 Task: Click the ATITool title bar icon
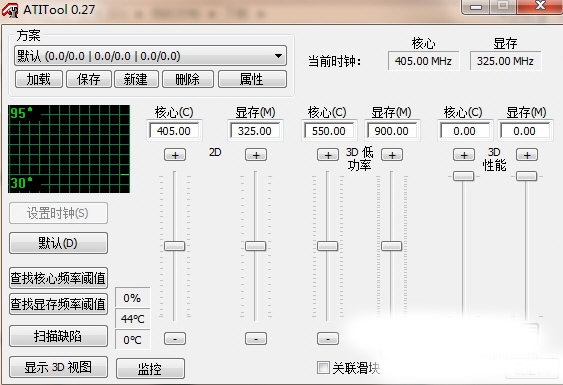[10, 10]
